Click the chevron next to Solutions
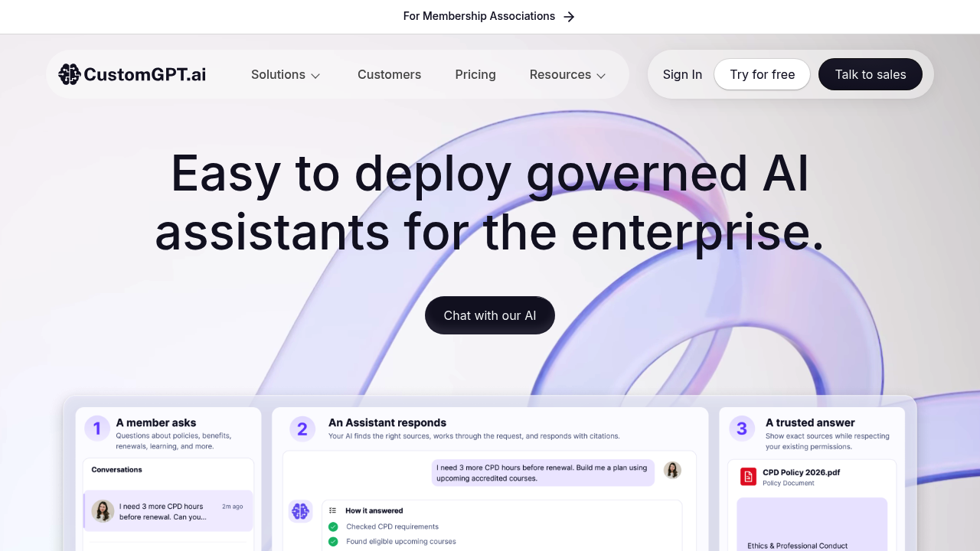The image size is (980, 551). 315,76
